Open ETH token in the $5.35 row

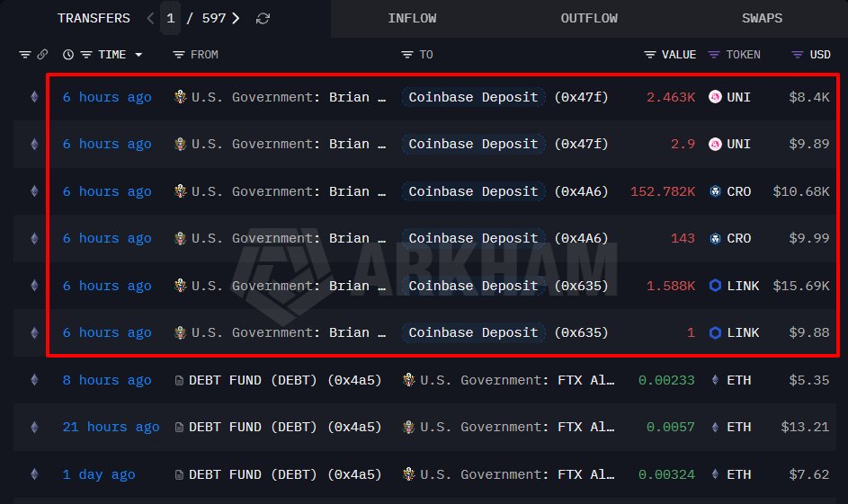(731, 380)
